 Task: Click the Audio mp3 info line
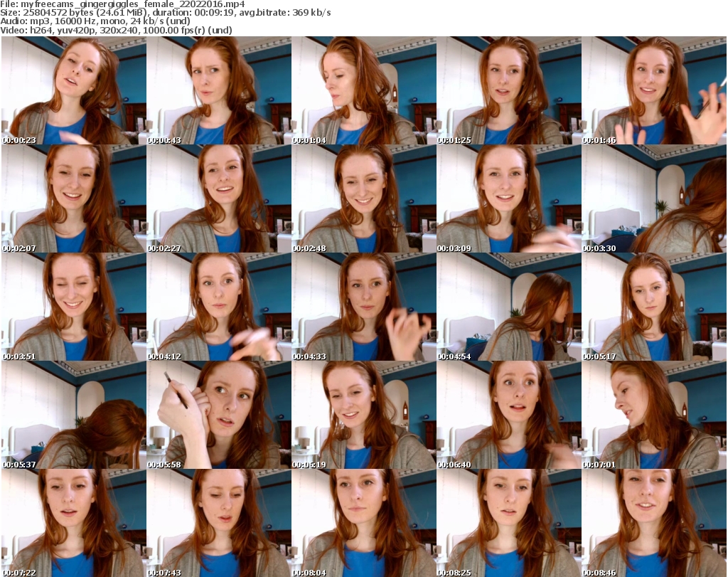[95, 21]
